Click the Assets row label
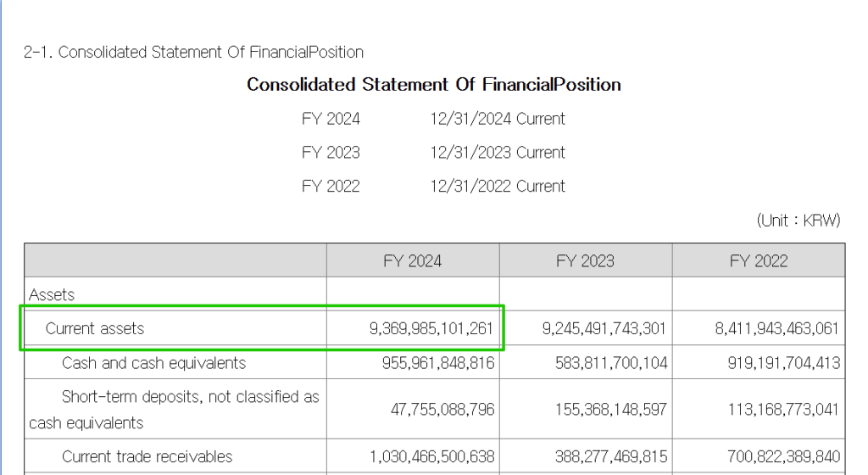The image size is (868, 475). click(52, 295)
